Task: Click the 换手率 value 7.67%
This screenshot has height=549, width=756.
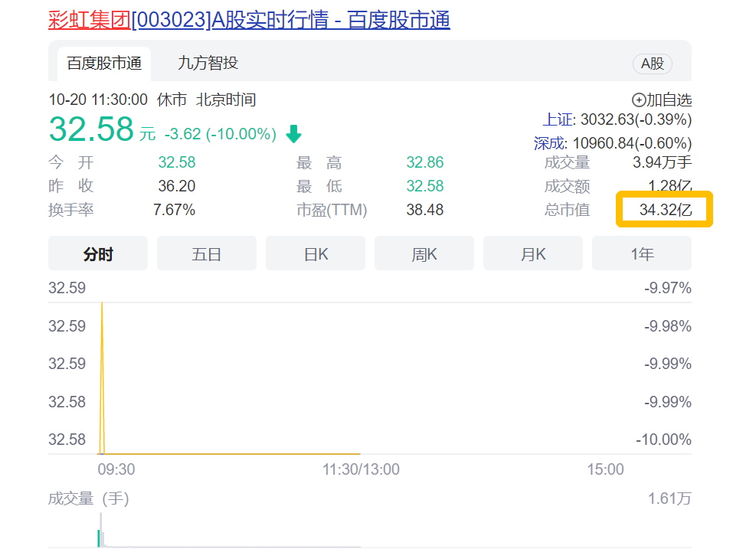Action: click(x=174, y=210)
